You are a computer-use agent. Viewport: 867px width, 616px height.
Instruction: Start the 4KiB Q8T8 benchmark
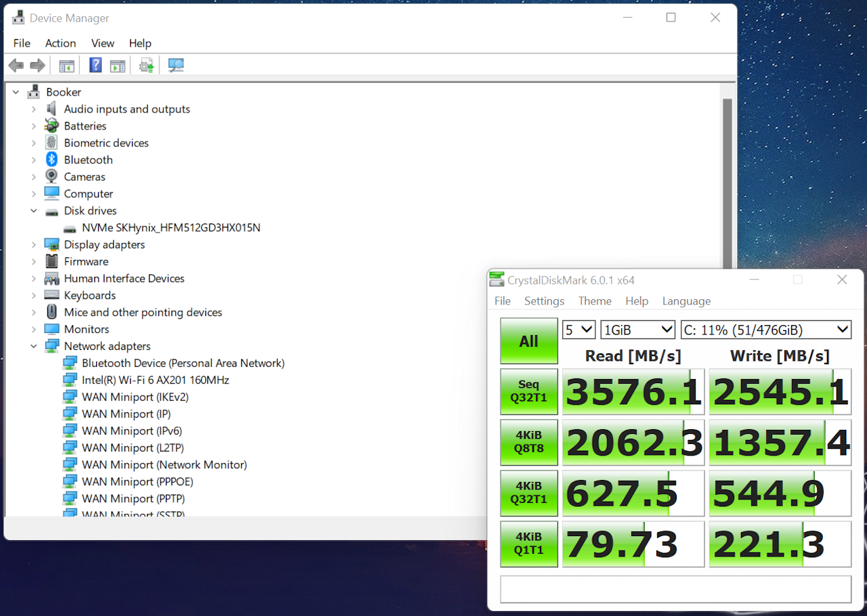(529, 442)
